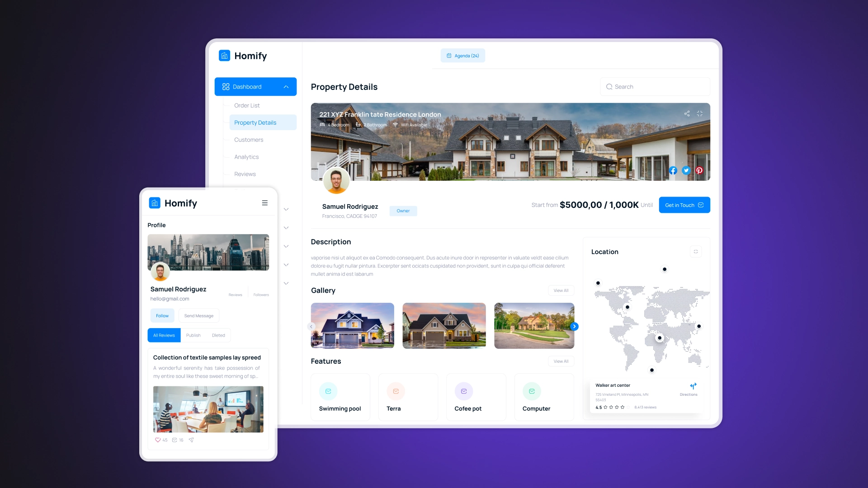This screenshot has height=488, width=868.
Task: Click the View All link in Gallery
Action: [x=561, y=290]
